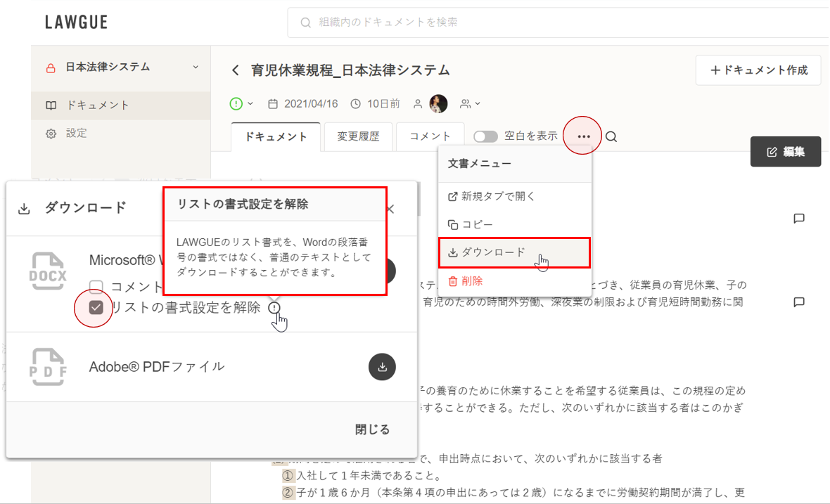Go back using the left arrow icon

[236, 70]
